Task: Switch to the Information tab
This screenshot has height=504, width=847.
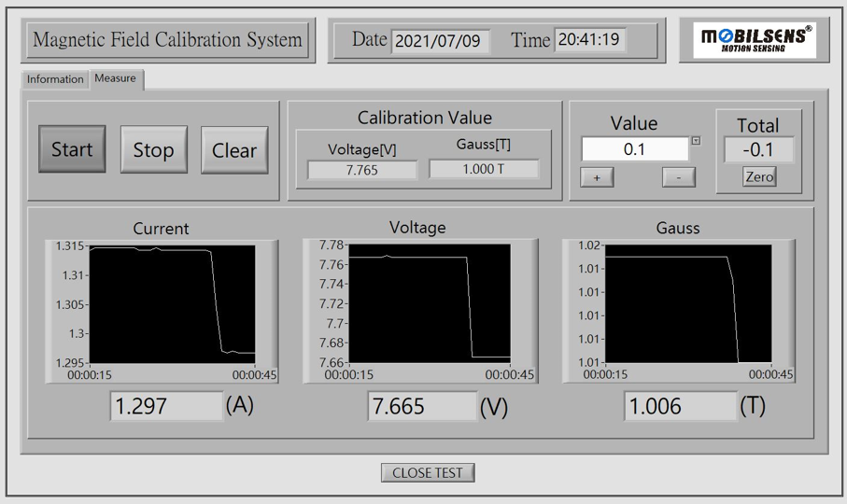Action: click(x=55, y=79)
